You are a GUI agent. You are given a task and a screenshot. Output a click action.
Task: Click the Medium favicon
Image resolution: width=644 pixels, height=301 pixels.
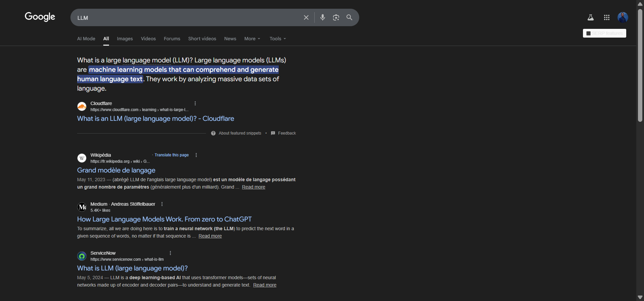pos(82,207)
